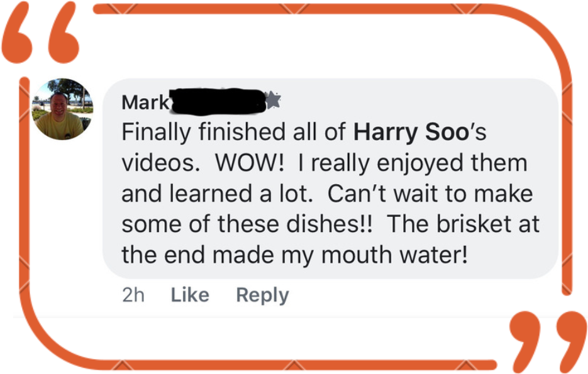Screen dimensions: 588x374
Task: Click the orange closing quotation mark
Action: point(546,338)
